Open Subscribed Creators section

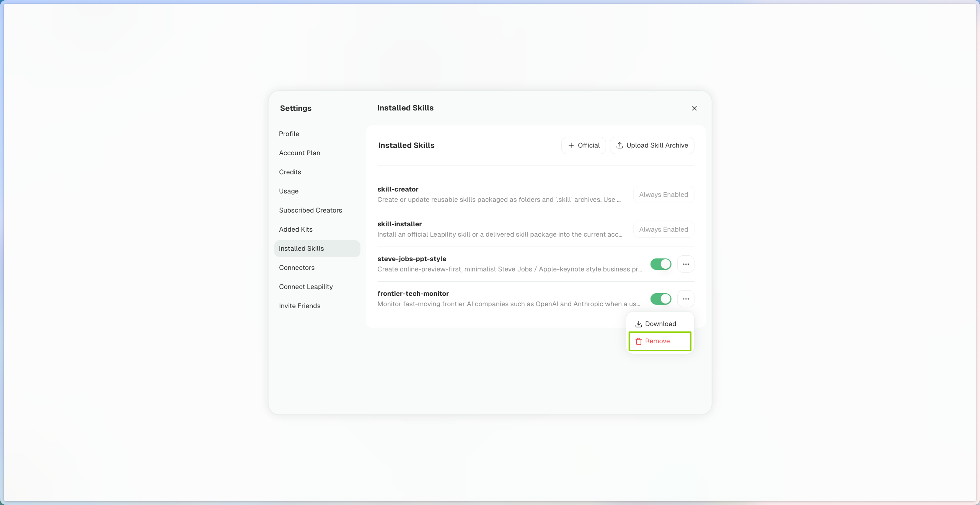[317, 210]
